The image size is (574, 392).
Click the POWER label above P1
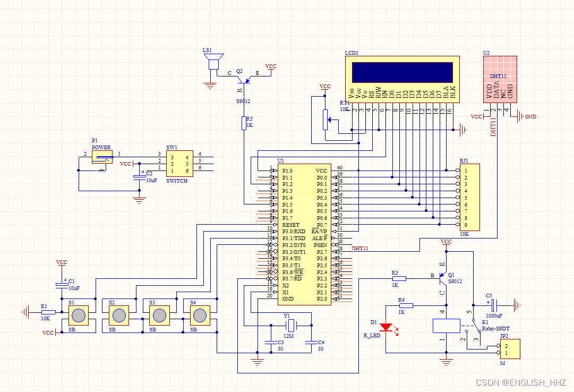click(101, 147)
